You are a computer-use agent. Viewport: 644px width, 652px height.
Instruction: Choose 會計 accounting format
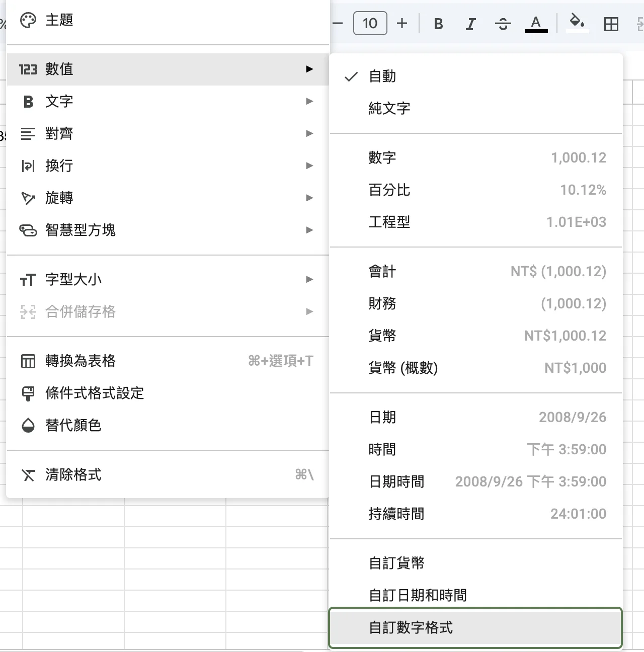476,271
